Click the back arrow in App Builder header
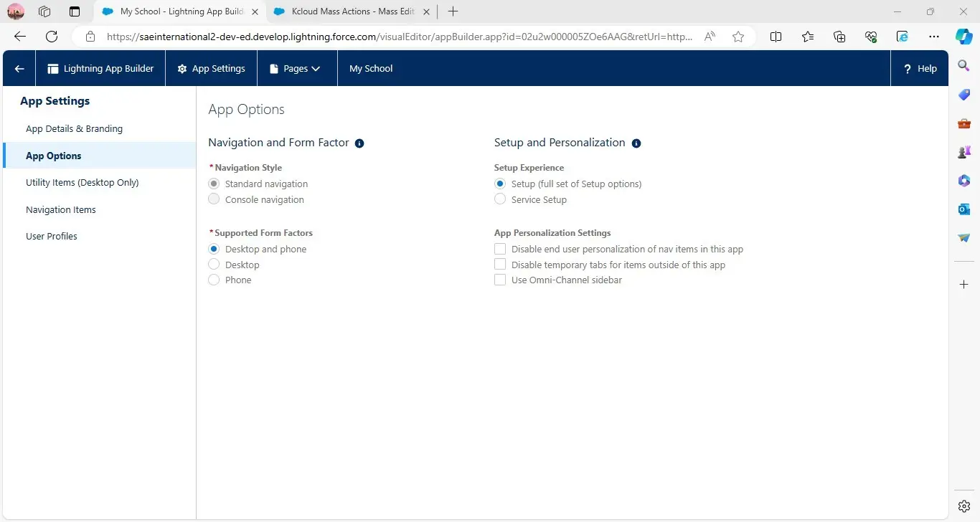The height and width of the screenshot is (522, 980). coord(19,69)
